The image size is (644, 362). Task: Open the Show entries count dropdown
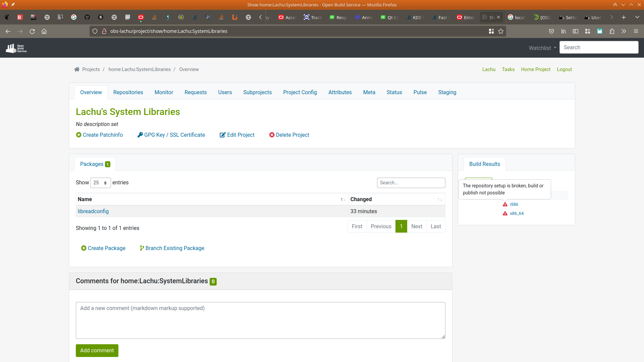pyautogui.click(x=100, y=183)
